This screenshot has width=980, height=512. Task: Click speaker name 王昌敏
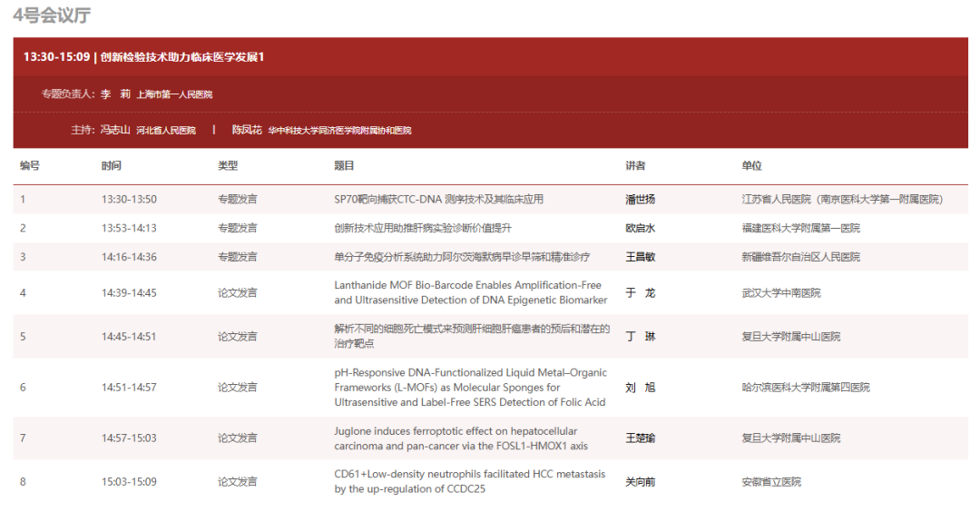point(640,257)
